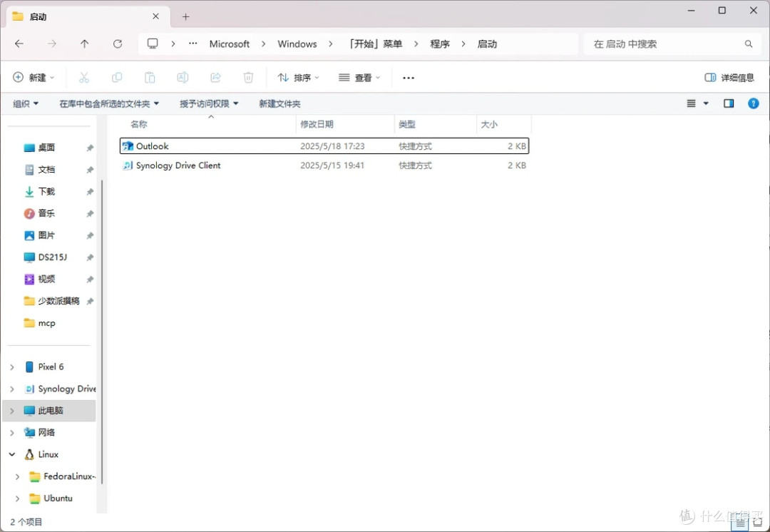Click the Copy icon in toolbar

117,78
